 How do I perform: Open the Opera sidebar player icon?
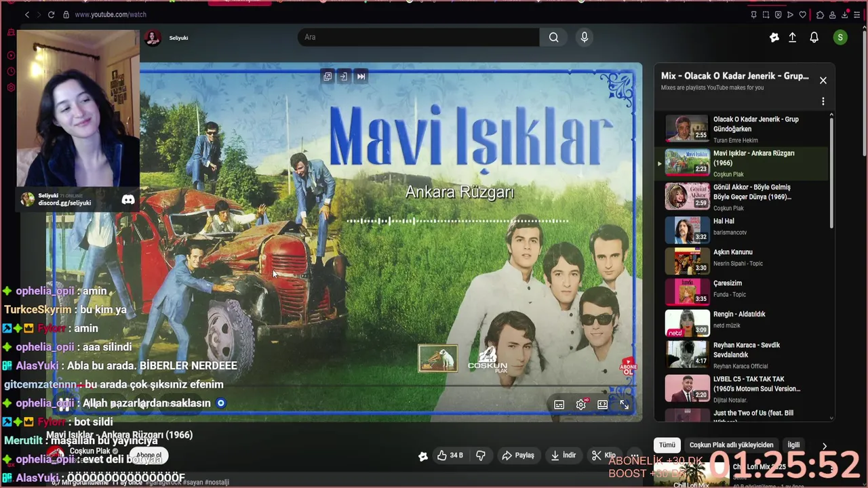pyautogui.click(x=11, y=56)
